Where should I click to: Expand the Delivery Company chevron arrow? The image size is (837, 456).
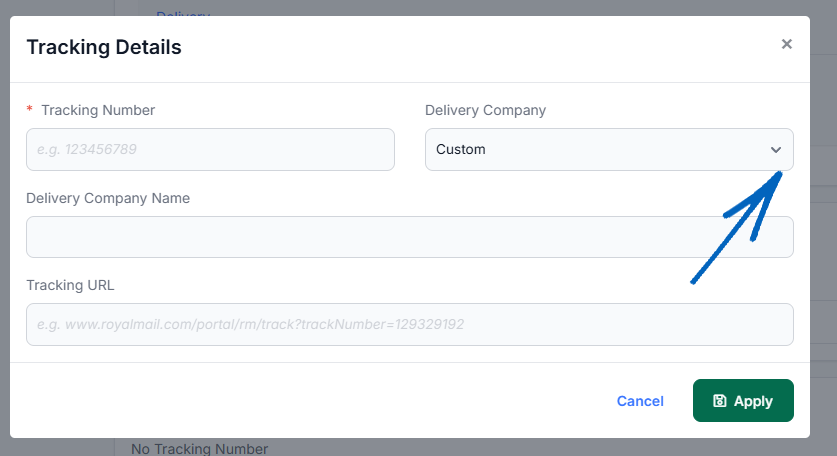pyautogui.click(x=775, y=150)
